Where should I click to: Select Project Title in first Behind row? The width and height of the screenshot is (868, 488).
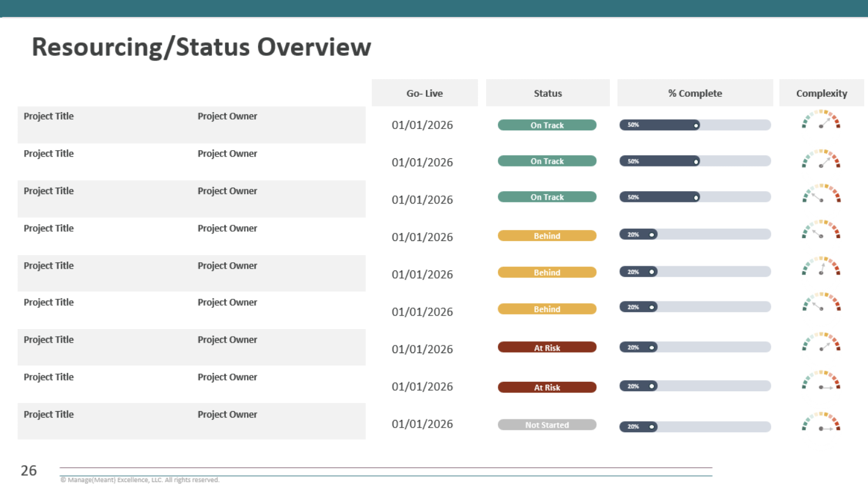coord(49,228)
